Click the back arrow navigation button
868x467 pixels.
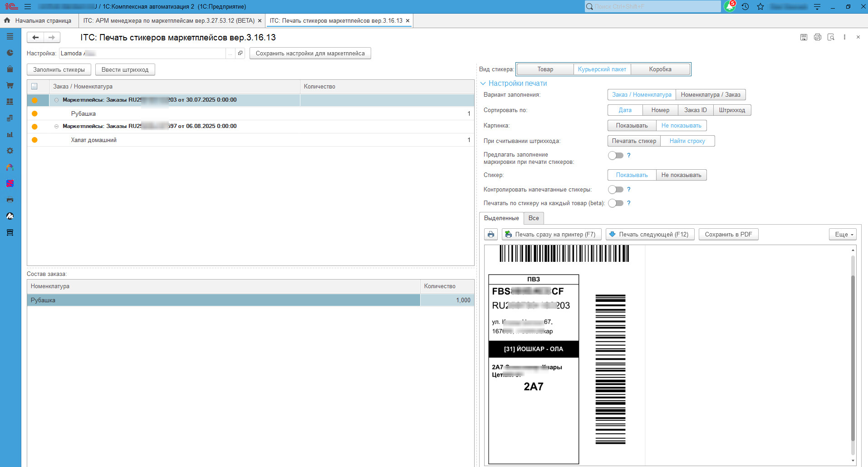(x=35, y=37)
